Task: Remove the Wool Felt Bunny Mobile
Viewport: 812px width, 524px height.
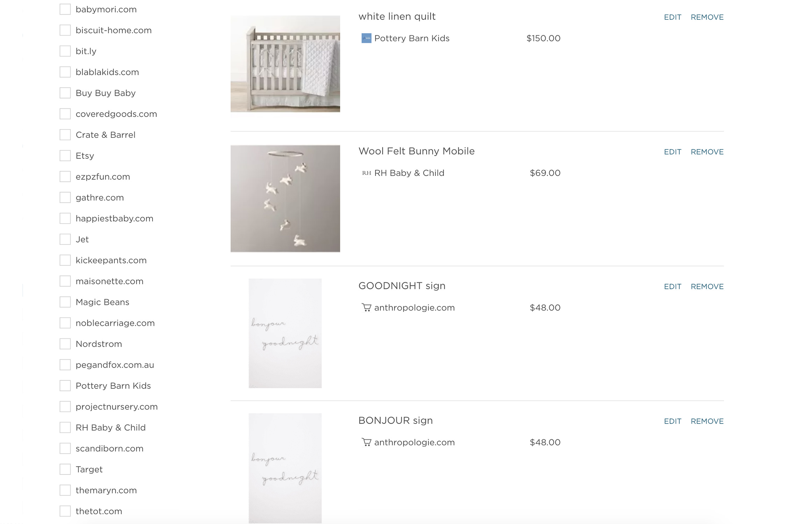Action: tap(707, 152)
